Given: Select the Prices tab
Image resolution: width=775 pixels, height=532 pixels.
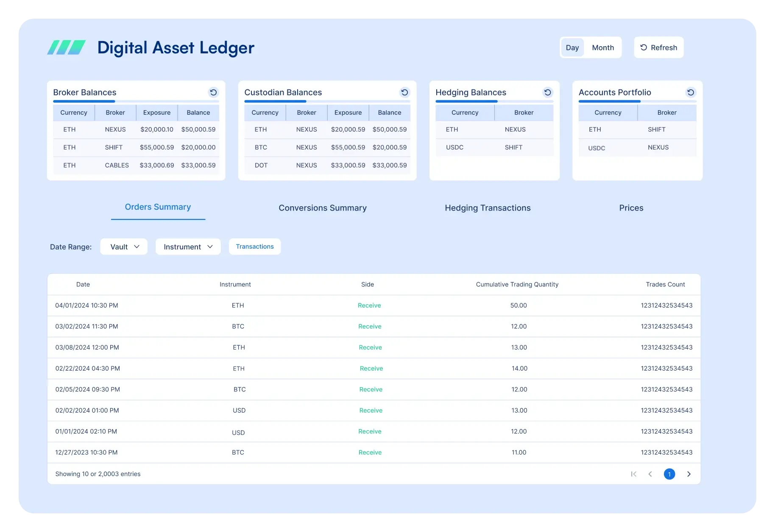Looking at the screenshot, I should point(631,208).
